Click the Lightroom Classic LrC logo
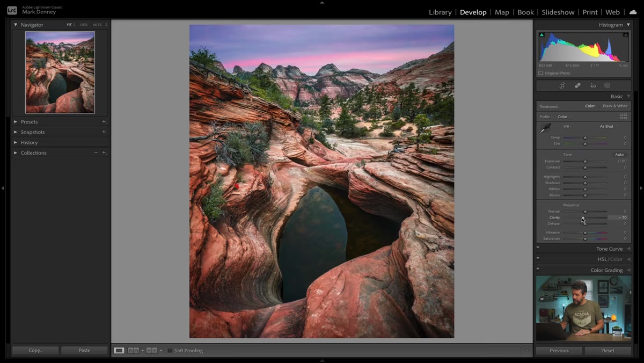 12,10
